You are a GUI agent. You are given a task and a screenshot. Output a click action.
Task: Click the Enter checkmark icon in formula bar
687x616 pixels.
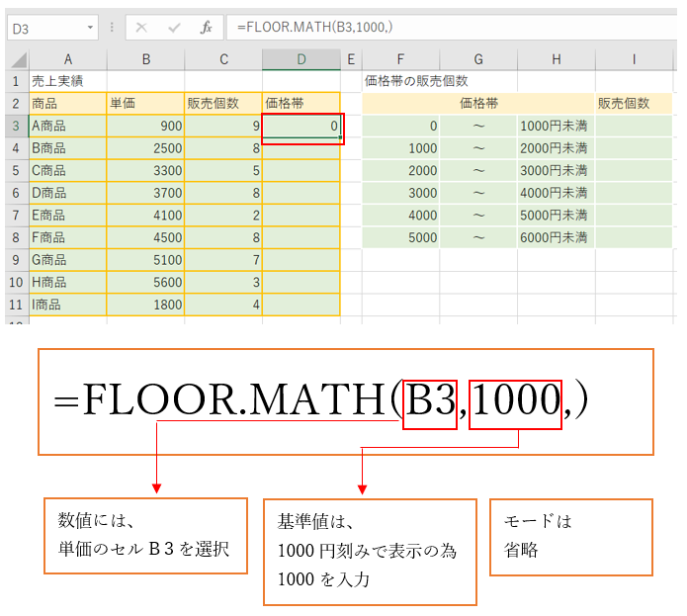click(x=174, y=28)
